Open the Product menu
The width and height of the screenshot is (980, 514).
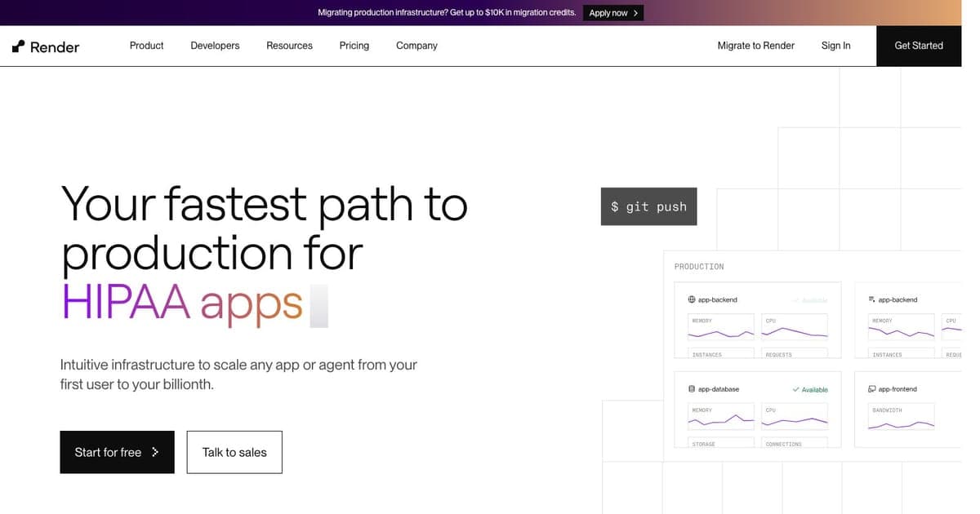click(x=147, y=46)
